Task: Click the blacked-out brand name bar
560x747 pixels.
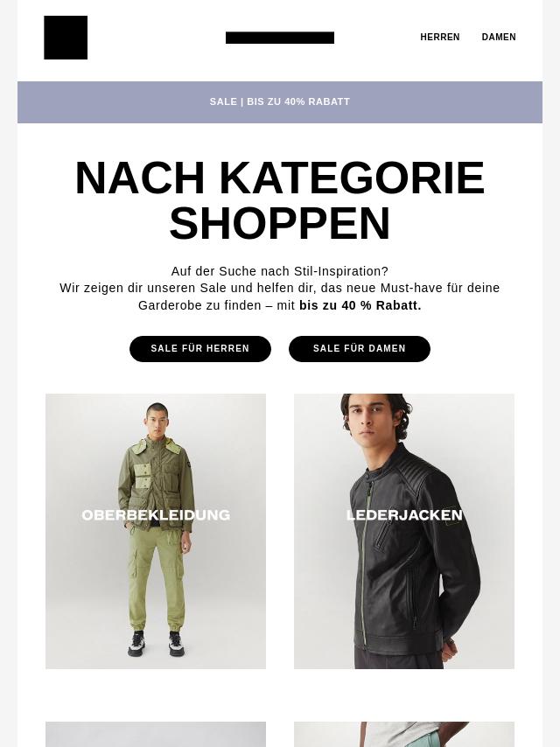Action: (x=280, y=38)
